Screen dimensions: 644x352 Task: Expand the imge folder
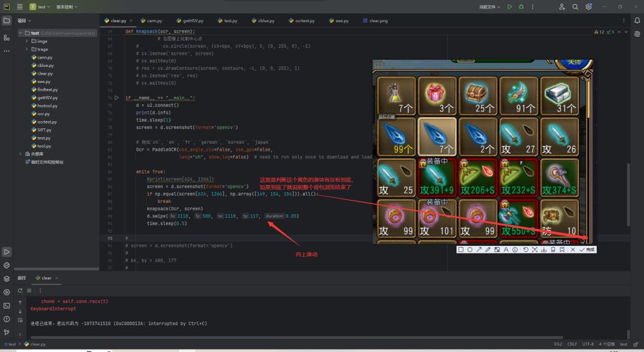pos(27,41)
